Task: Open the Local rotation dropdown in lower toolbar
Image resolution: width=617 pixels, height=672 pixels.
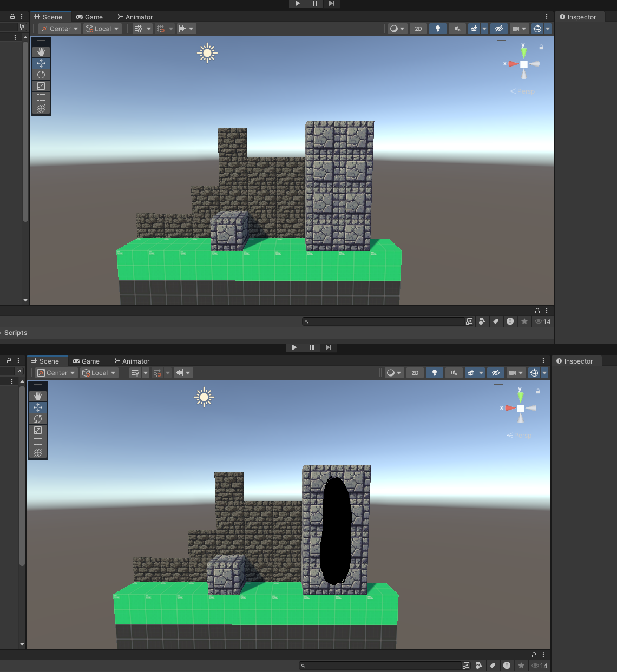Action: click(x=99, y=373)
